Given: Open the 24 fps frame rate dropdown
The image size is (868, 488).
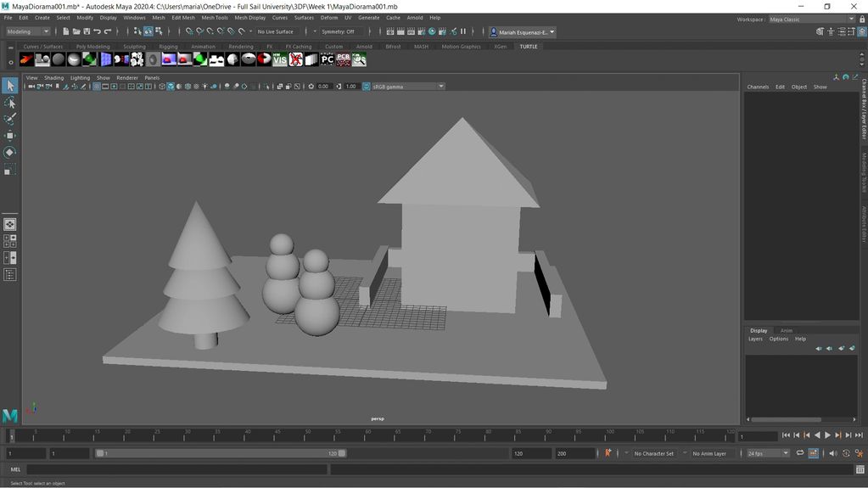Looking at the screenshot, I should [767, 453].
